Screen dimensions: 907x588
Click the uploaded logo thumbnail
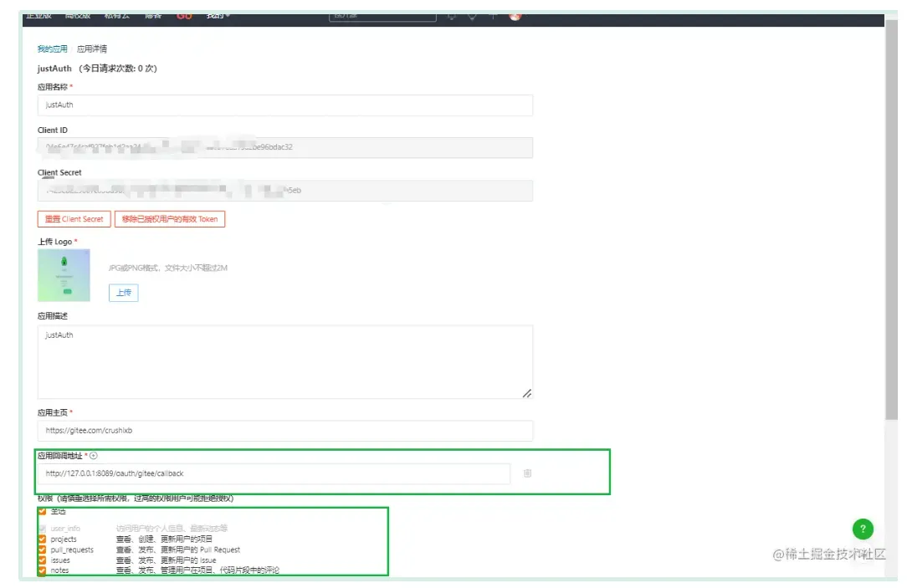pos(64,275)
